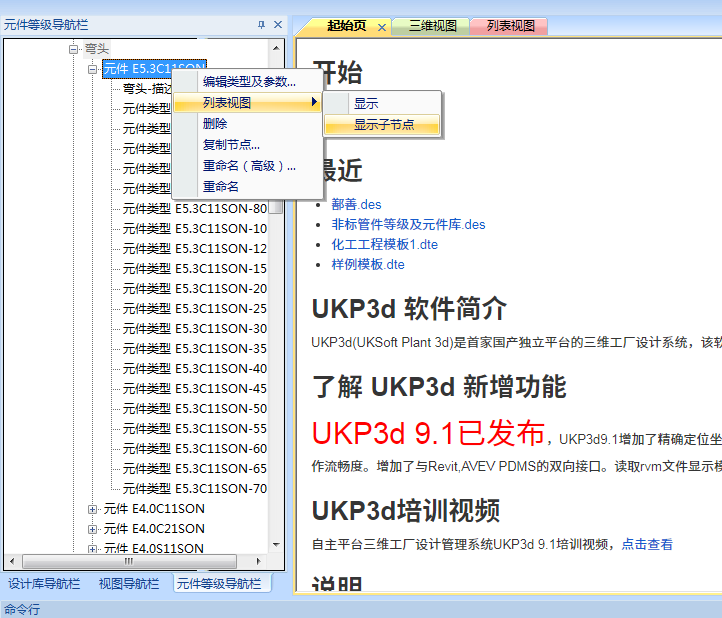Switch to the 列表视图 tab
Image resolution: width=722 pixels, height=618 pixels.
tap(511, 26)
